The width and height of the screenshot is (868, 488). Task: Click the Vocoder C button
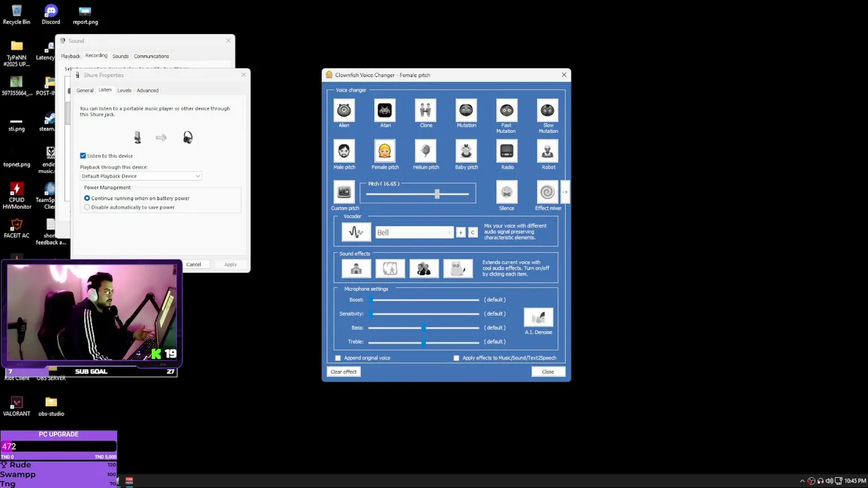pos(473,232)
